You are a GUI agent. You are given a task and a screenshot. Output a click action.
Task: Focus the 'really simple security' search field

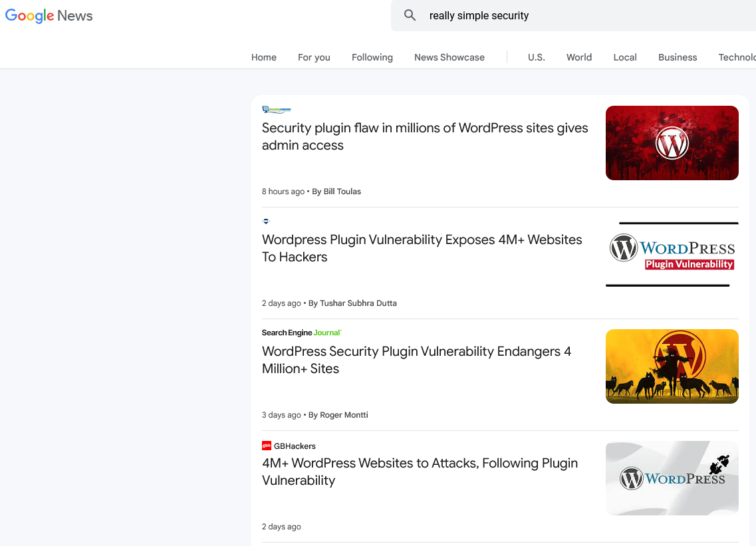(x=573, y=15)
